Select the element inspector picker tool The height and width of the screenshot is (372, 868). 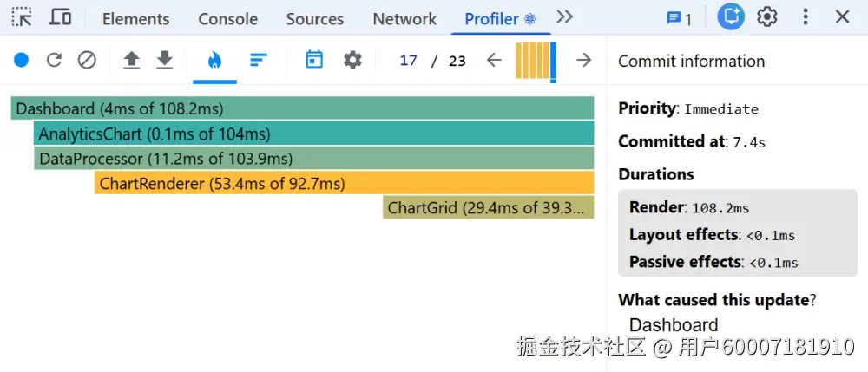point(22,17)
